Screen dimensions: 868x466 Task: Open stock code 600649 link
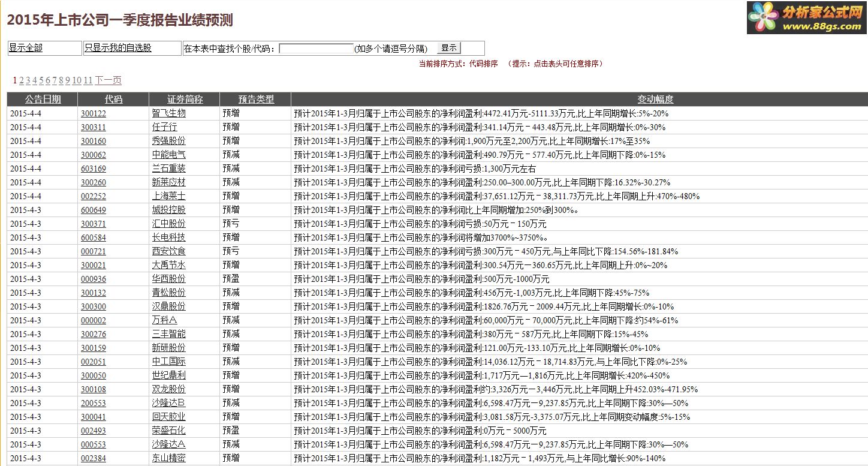[94, 210]
